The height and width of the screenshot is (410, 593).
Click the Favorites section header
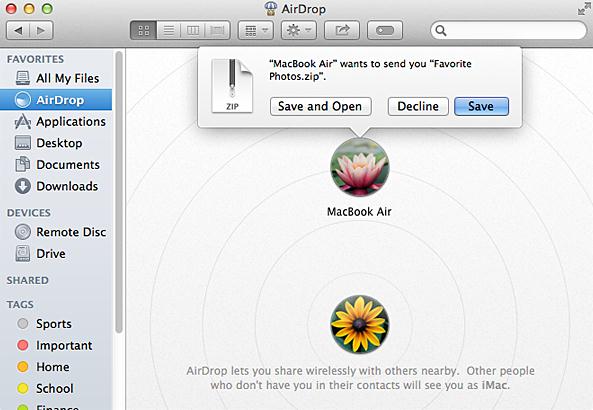point(35,59)
